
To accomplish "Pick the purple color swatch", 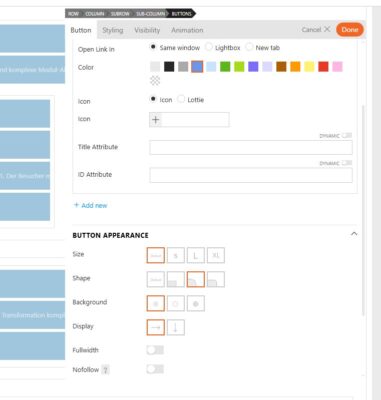I will click(253, 67).
